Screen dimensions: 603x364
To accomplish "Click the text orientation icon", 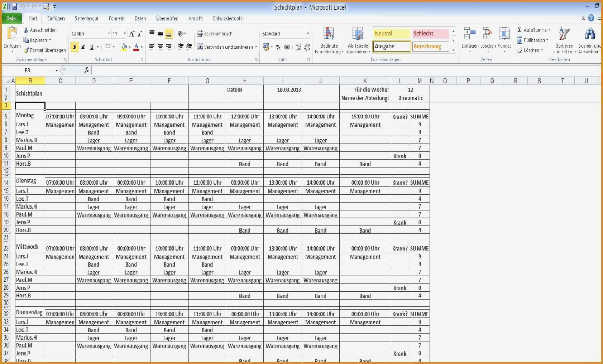I will coord(182,34).
